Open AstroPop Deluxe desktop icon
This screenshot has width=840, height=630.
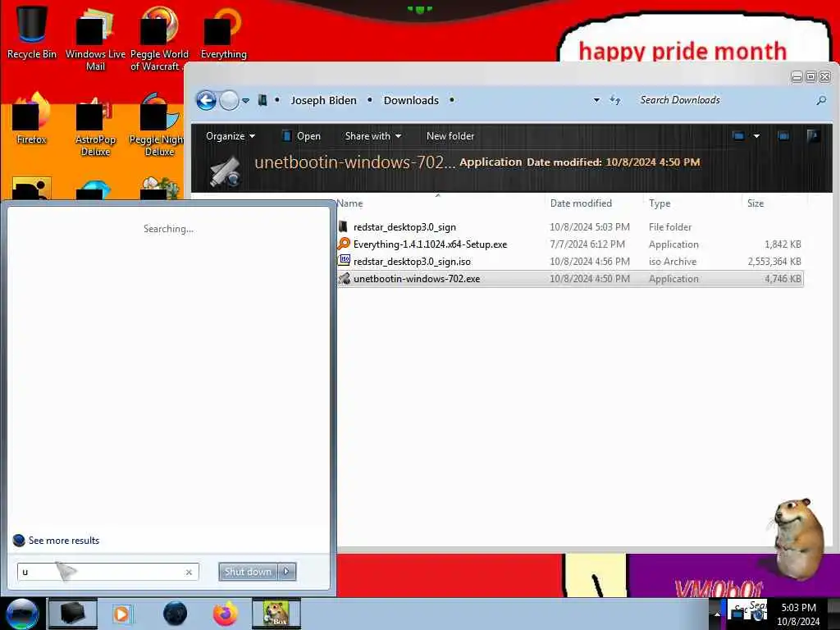[x=95, y=126]
